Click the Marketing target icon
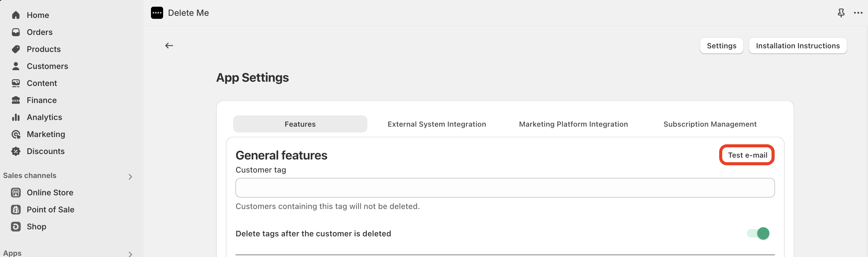868x257 pixels. [16, 134]
